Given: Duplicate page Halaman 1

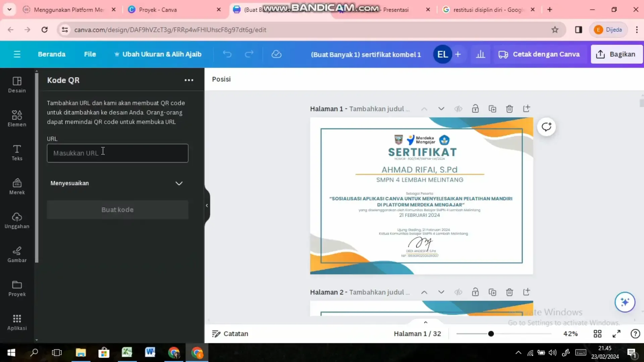Looking at the screenshot, I should point(492,109).
